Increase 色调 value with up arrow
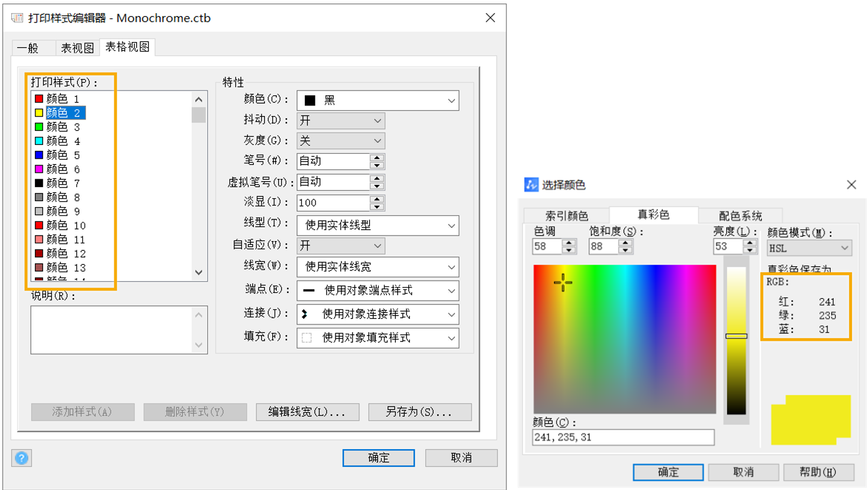Screen dimensions: 868x490 coord(569,243)
